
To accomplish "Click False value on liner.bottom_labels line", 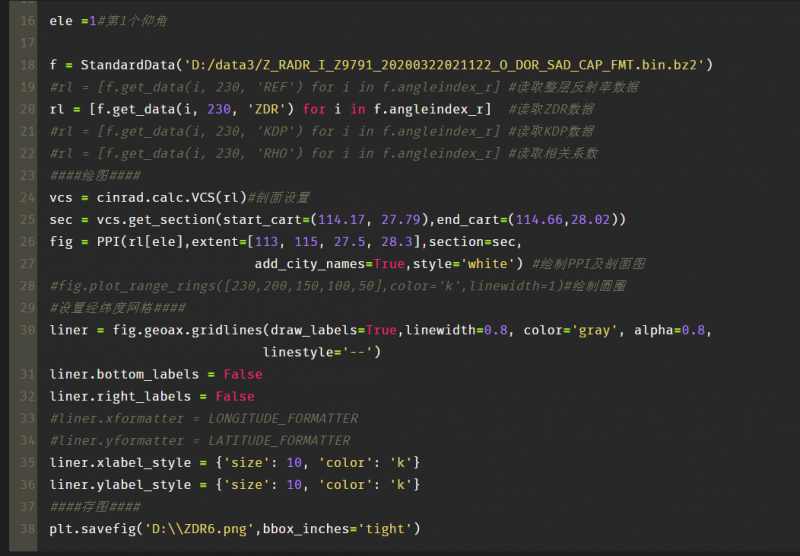I will [x=243, y=374].
